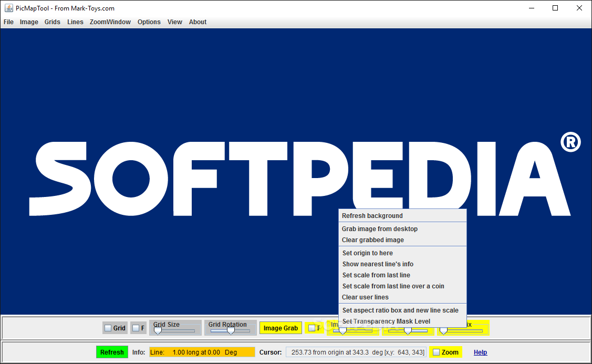Select Set Transparency Mask Level
This screenshot has width=592, height=364.
point(402,321)
